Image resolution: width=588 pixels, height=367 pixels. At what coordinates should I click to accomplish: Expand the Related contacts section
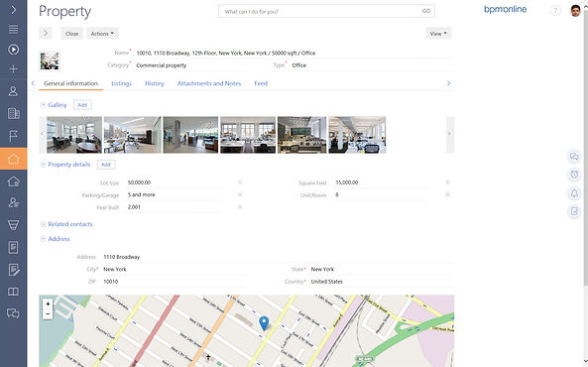pos(43,224)
